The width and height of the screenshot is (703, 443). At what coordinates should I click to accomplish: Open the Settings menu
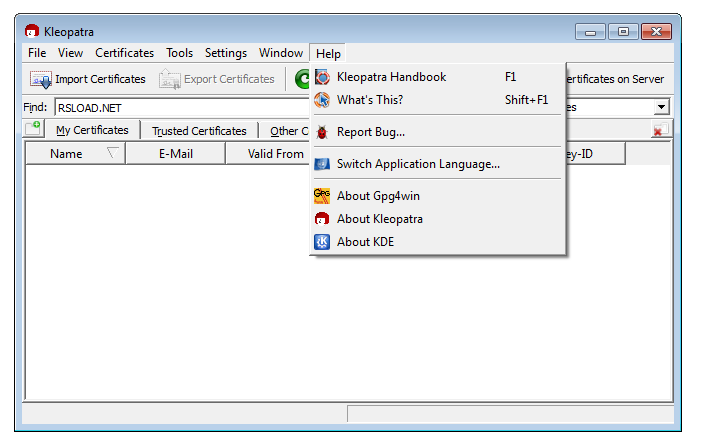point(226,53)
